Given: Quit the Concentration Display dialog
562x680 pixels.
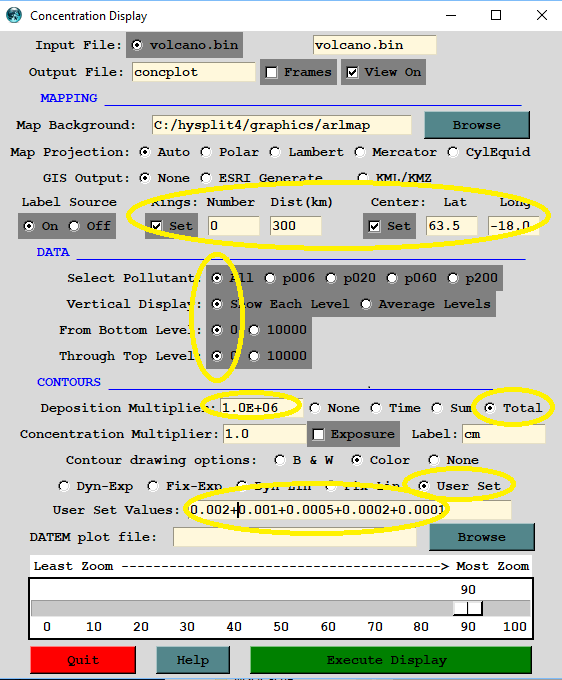Looking at the screenshot, I should pos(83,660).
